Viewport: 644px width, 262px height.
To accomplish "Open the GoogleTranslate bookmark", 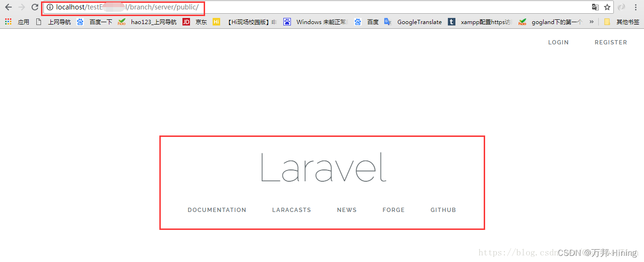I will pyautogui.click(x=413, y=22).
